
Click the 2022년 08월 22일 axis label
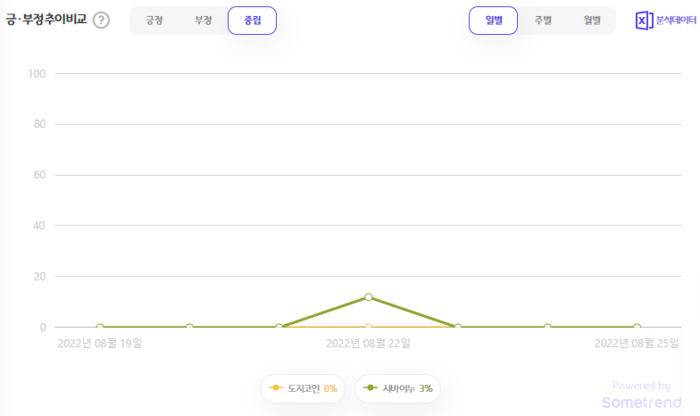(368, 344)
